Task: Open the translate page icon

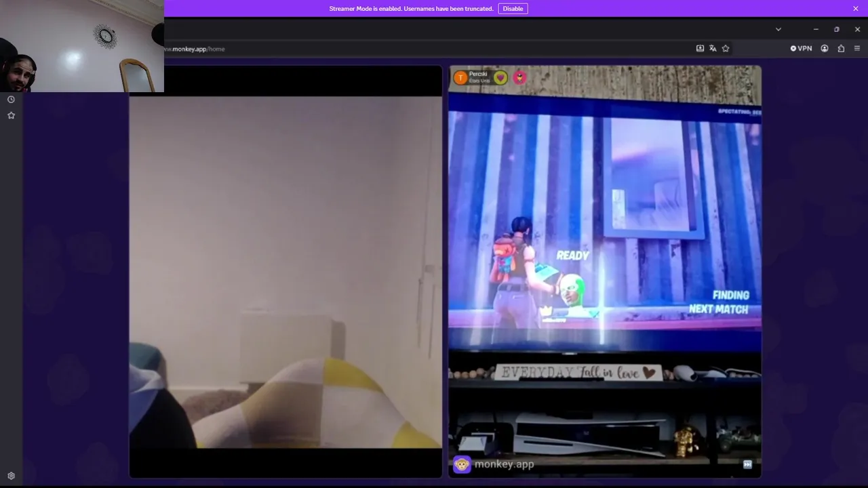Action: click(x=713, y=48)
